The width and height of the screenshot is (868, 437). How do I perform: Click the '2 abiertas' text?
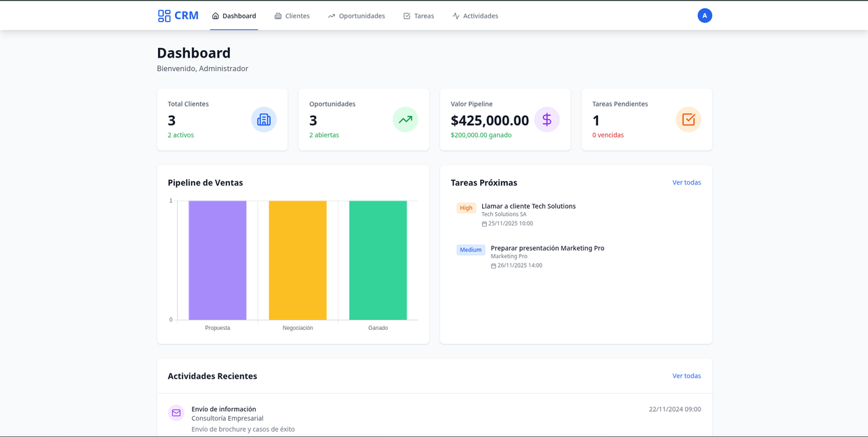coord(324,135)
